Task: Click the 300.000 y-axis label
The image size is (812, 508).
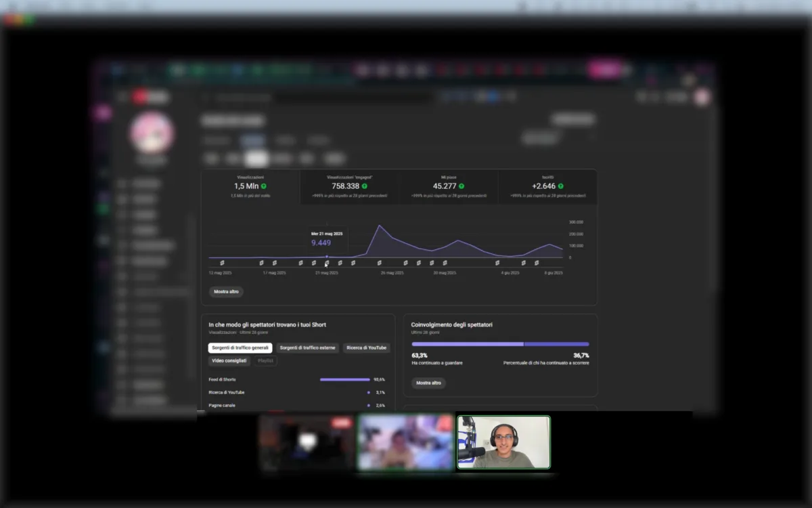Action: 576,222
